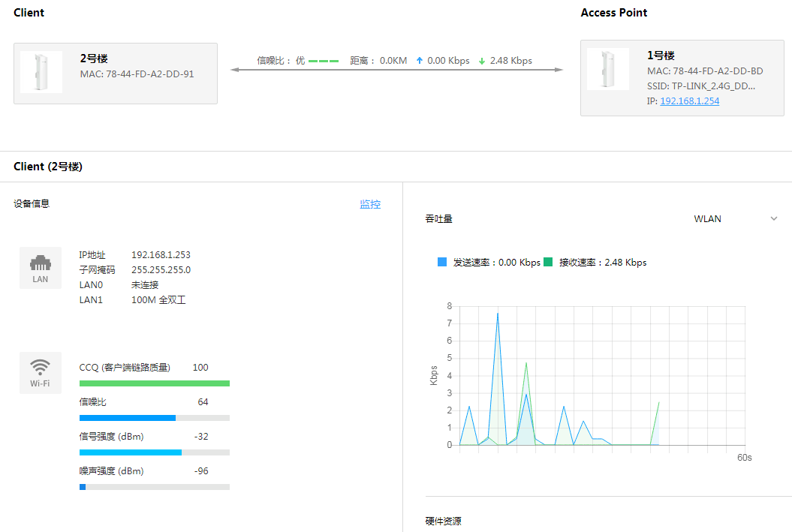Viewport: 792px width, 532px height.
Task: Click the 1号楼 access point device thumbnail
Action: (x=608, y=68)
